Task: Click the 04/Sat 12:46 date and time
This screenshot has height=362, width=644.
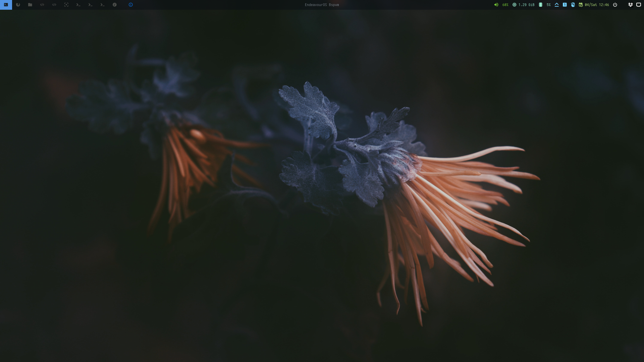Action: (x=597, y=5)
